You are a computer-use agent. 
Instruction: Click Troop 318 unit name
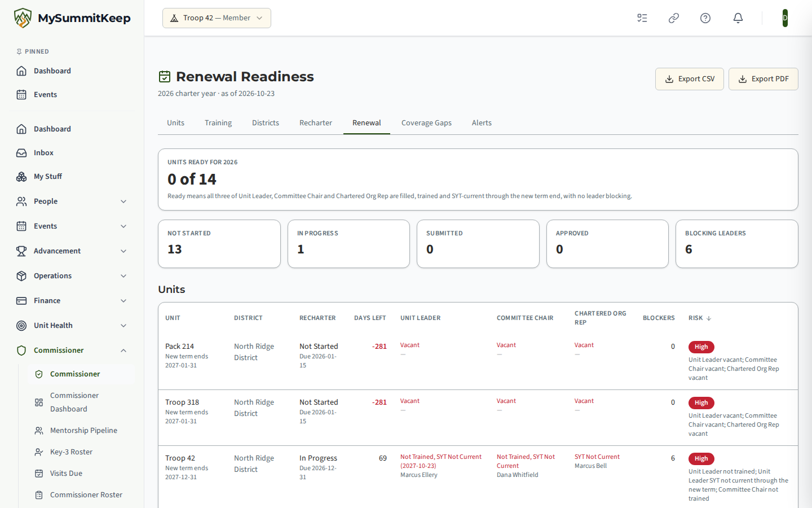tap(182, 402)
